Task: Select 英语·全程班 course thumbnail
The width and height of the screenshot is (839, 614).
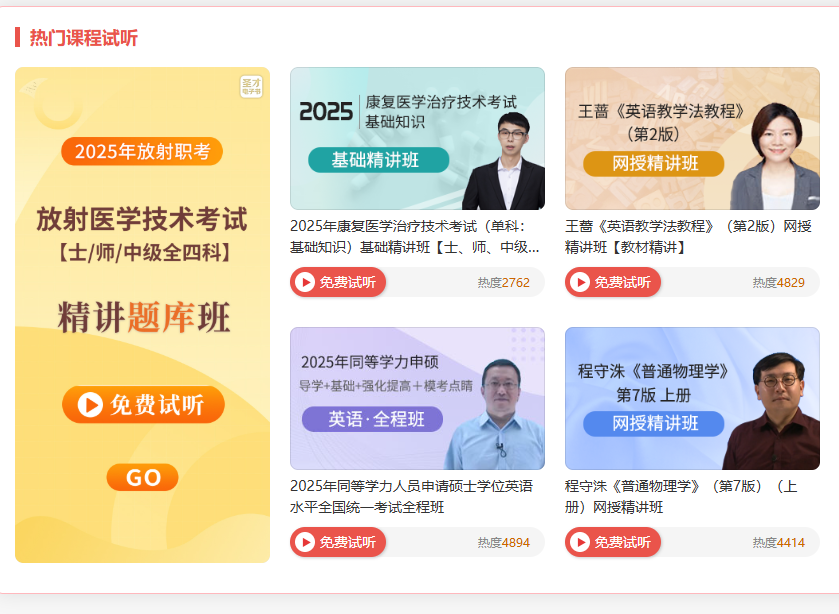Action: 417,398
